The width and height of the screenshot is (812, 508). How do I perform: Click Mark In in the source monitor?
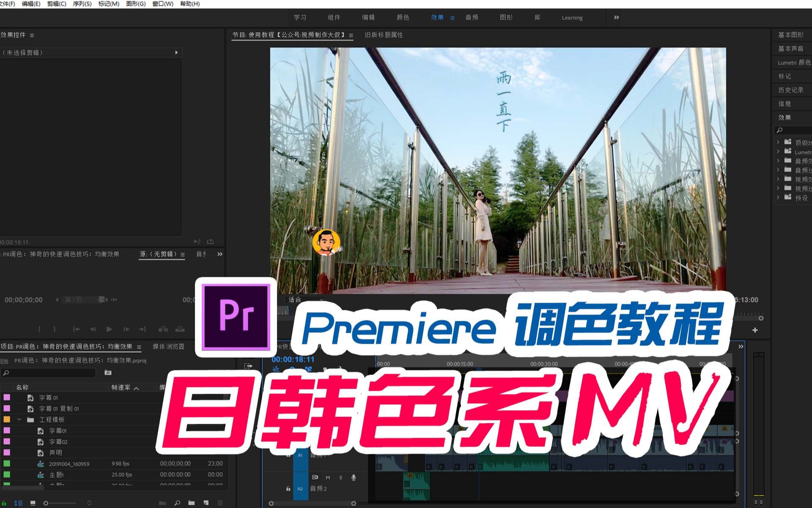pos(39,329)
